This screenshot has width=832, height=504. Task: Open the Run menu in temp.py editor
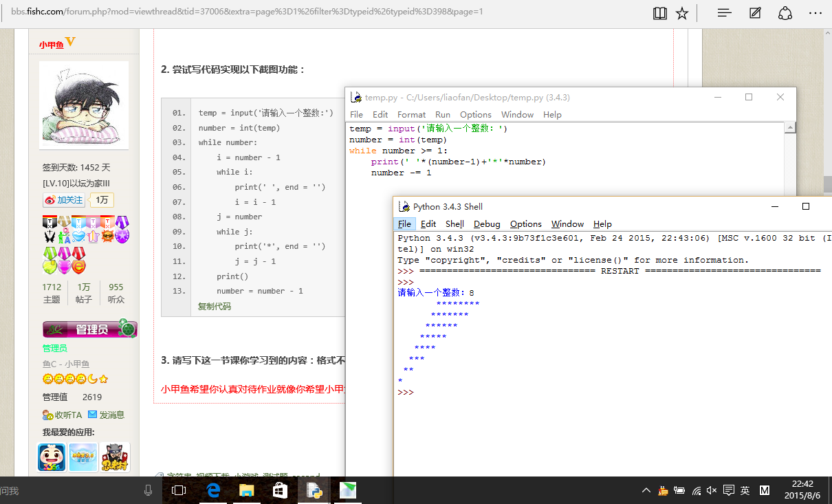tap(442, 114)
